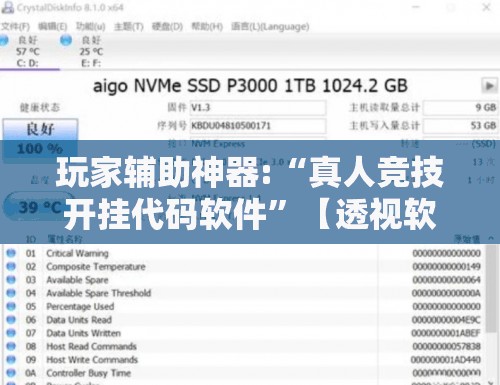Click raw value 00000000000064
Viewport: 500px width, 385px height.
tap(446, 280)
